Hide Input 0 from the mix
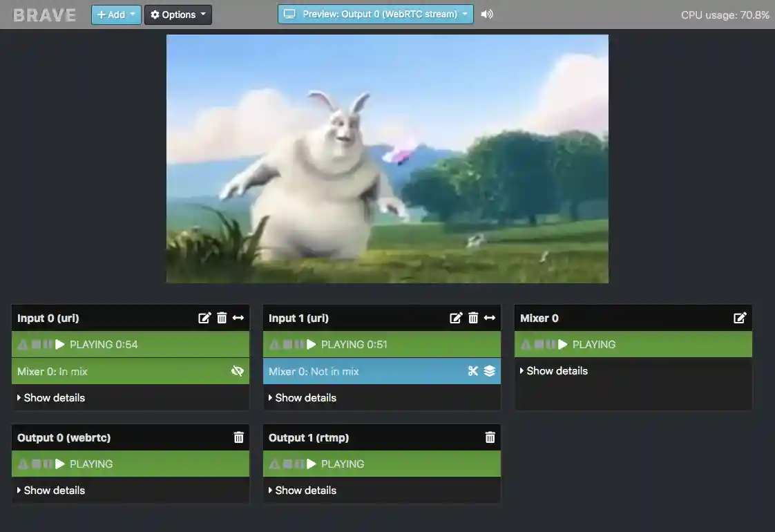Viewport: 775px width, 532px height. point(238,371)
